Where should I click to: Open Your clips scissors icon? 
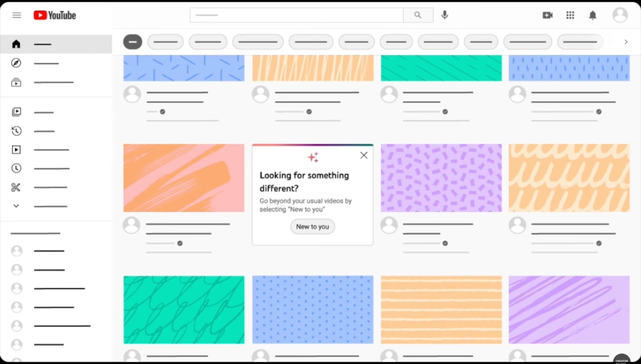(16, 187)
